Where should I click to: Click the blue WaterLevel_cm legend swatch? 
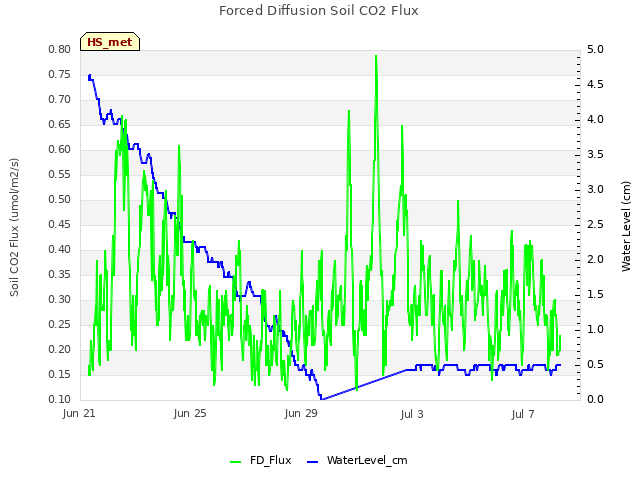312,462
